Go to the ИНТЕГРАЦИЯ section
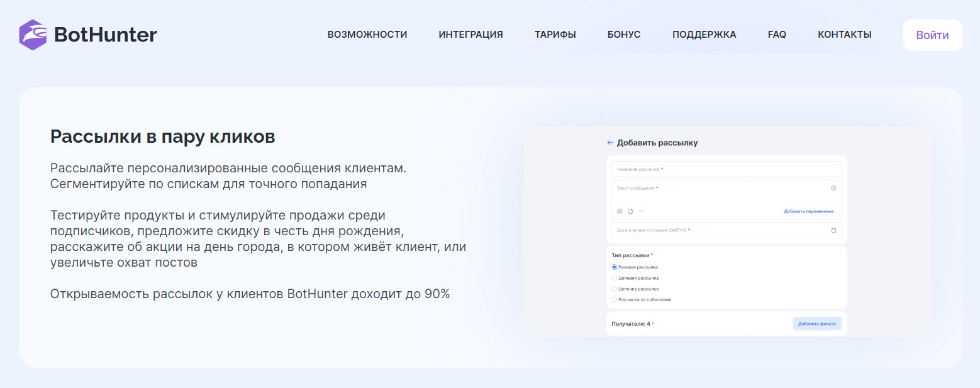 [471, 35]
